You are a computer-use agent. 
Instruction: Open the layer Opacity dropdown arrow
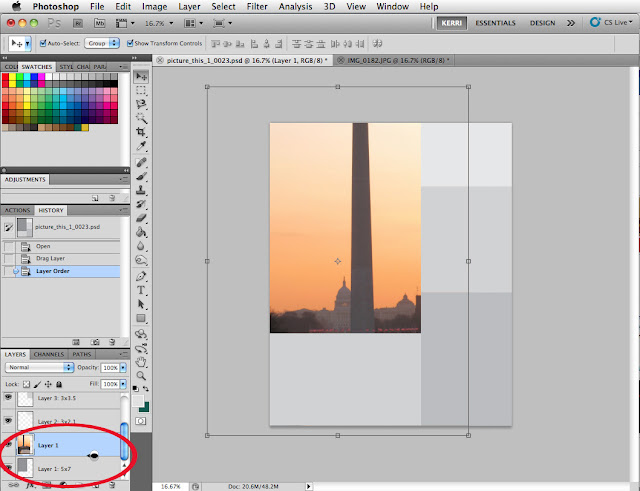(x=125, y=367)
